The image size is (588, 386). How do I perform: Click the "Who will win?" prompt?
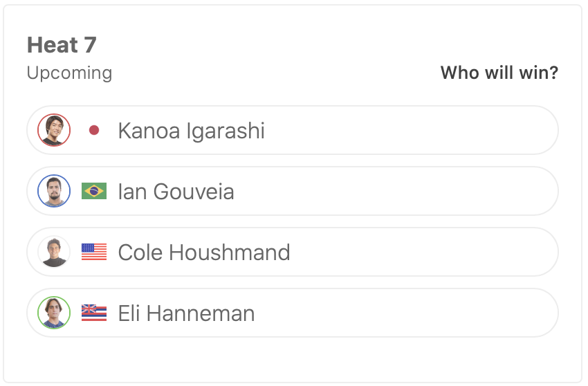[x=499, y=73]
